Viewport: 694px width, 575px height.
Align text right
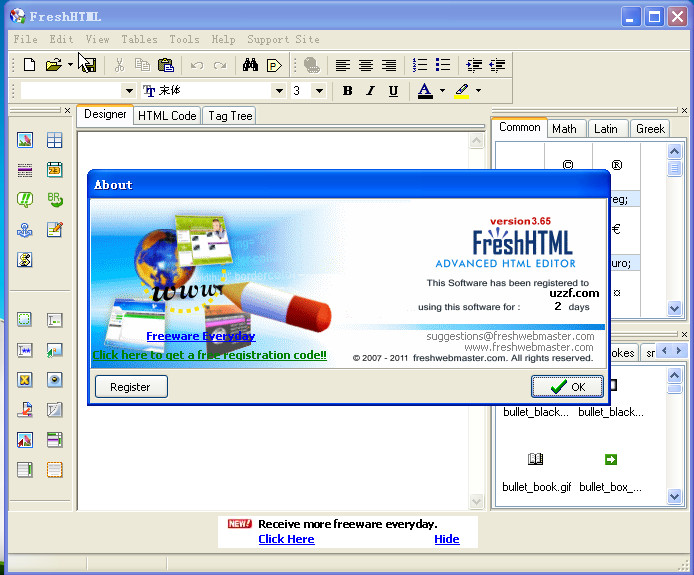[389, 66]
